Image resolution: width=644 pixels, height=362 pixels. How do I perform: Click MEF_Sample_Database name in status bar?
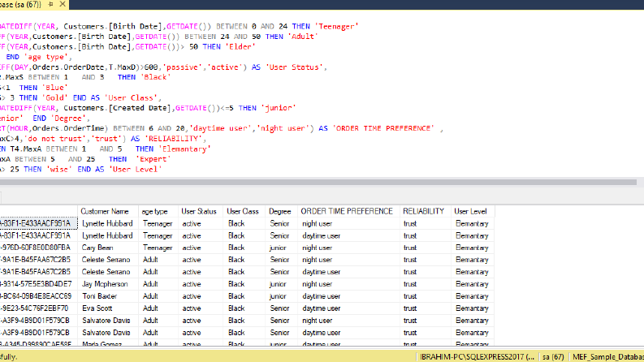(x=607, y=357)
